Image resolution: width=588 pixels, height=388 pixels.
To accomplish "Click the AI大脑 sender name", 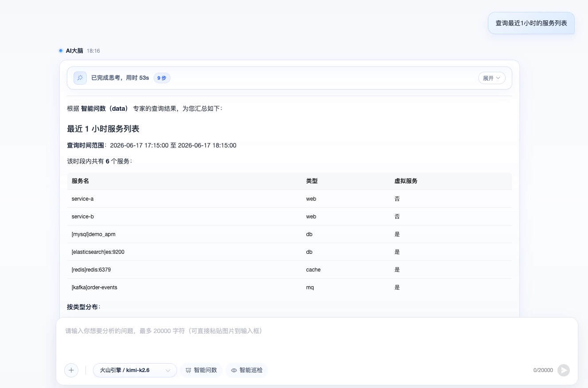I will pos(74,51).
